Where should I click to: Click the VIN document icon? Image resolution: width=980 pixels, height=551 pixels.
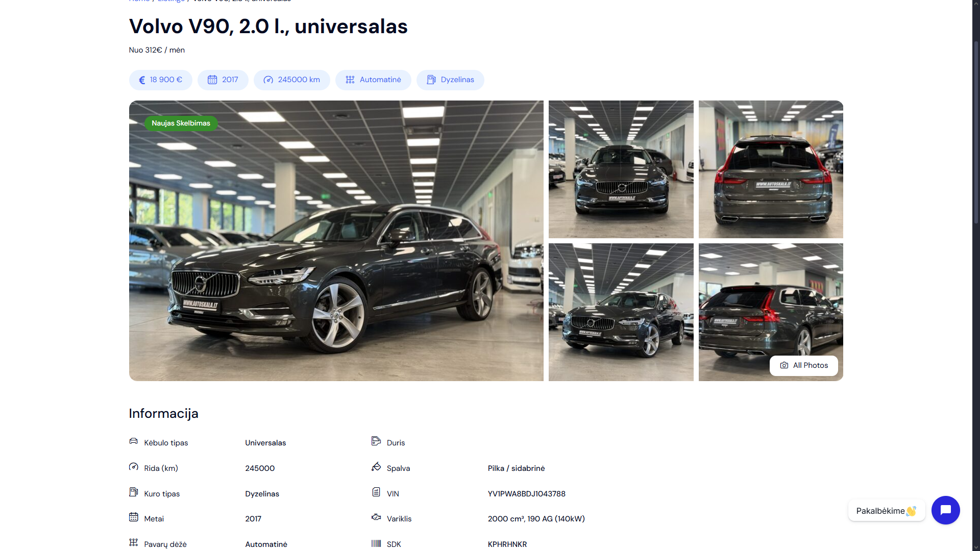376,492
